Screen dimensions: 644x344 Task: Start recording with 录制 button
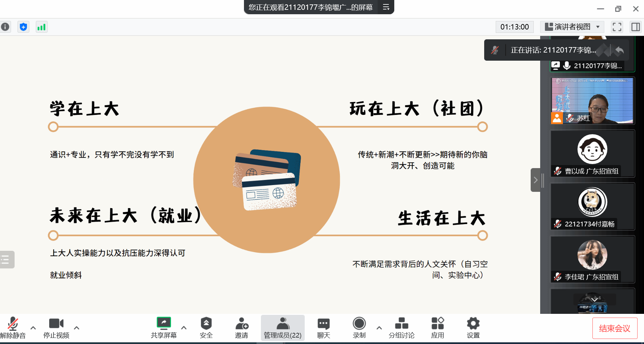359,328
